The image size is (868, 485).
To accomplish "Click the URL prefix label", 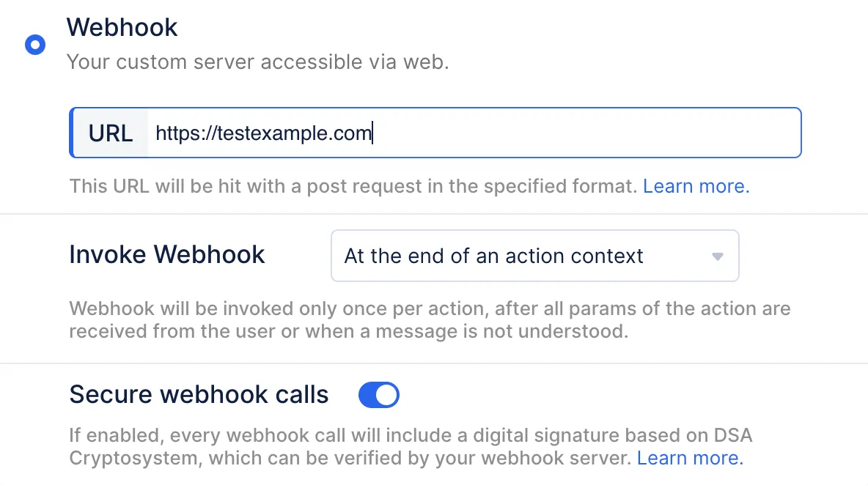I will pyautogui.click(x=111, y=133).
